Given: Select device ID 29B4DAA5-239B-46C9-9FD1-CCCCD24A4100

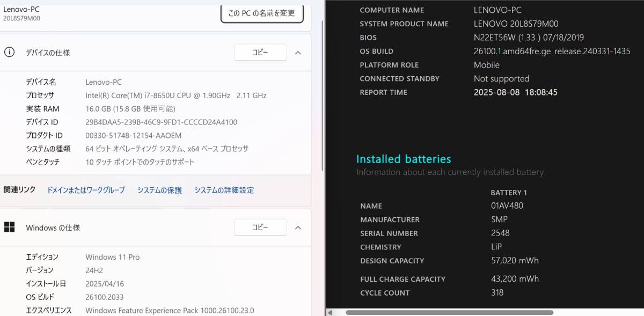Looking at the screenshot, I should click(162, 122).
